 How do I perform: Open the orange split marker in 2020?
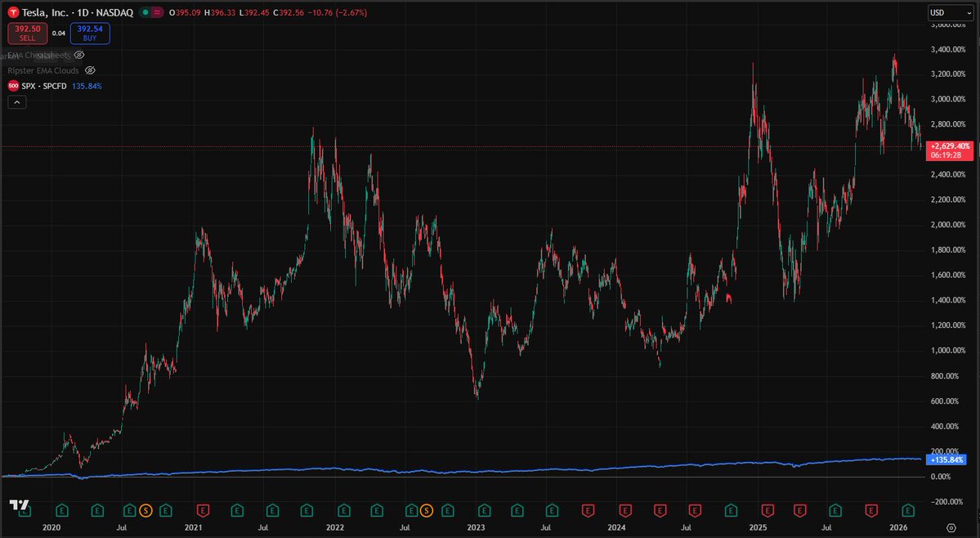coord(145,511)
